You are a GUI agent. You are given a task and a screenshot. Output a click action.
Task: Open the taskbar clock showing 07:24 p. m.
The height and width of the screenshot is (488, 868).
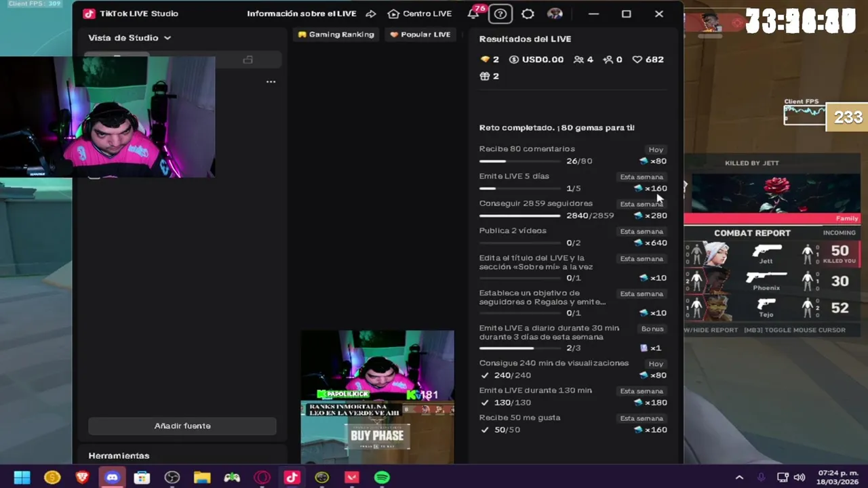837,477
